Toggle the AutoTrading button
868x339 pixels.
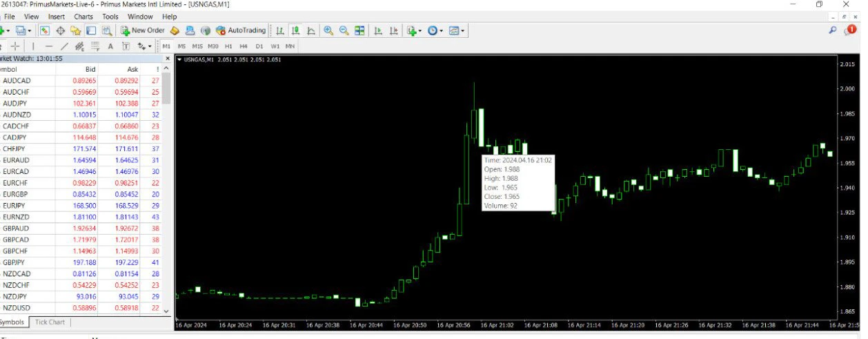point(241,30)
